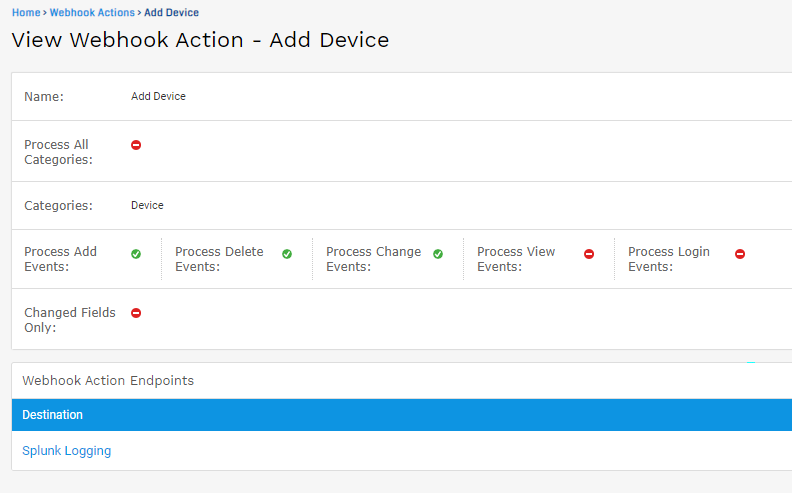The image size is (792, 493).
Task: Click the Process View Events red icon
Action: [589, 254]
